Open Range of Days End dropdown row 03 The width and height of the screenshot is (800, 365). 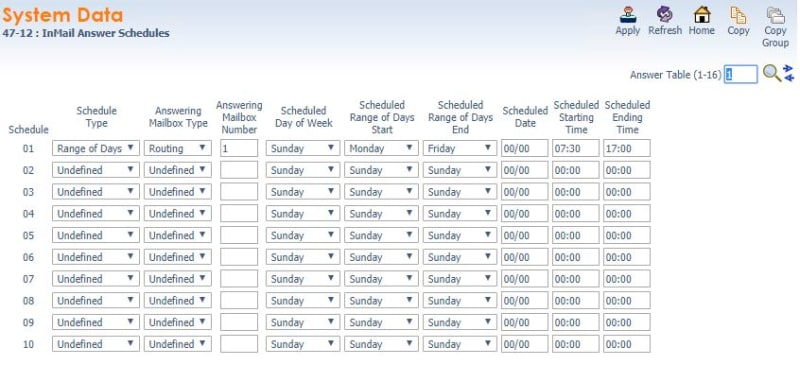(460, 192)
